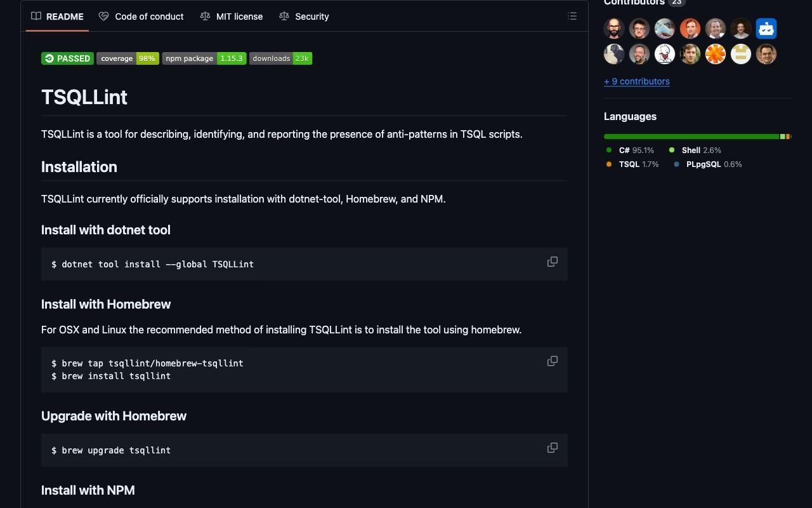
Task: Open the black dog contributor avatar
Action: (x=614, y=54)
